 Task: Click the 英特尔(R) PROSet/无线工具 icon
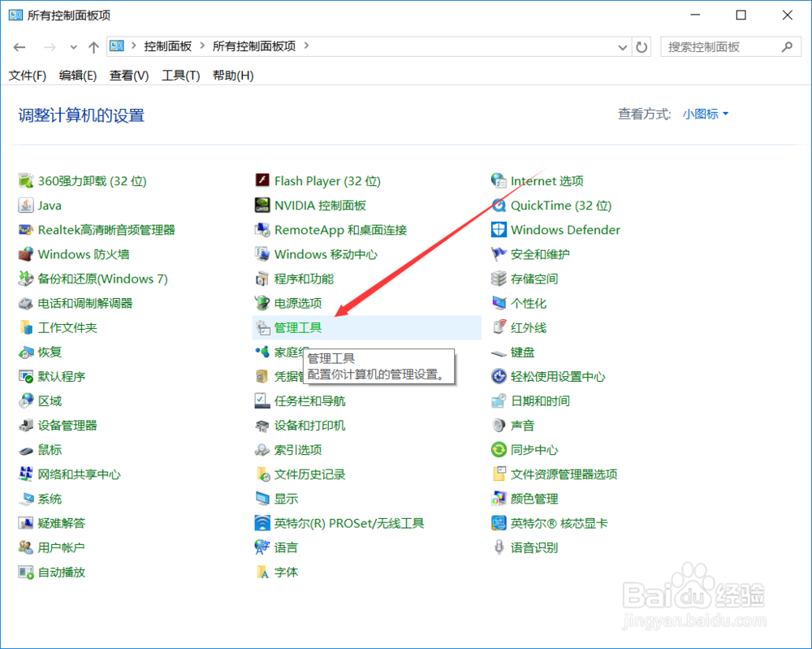262,523
